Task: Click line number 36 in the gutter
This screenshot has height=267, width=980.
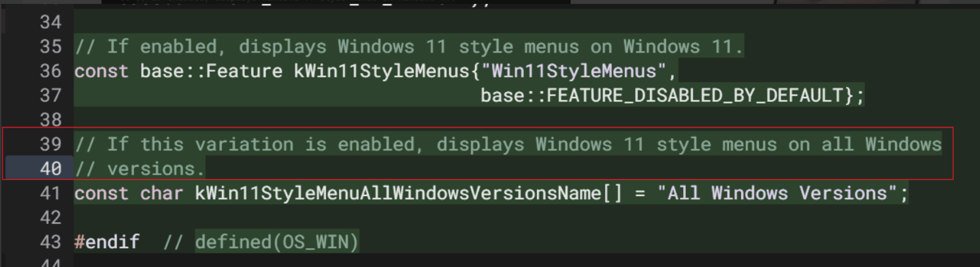Action: pyautogui.click(x=50, y=71)
